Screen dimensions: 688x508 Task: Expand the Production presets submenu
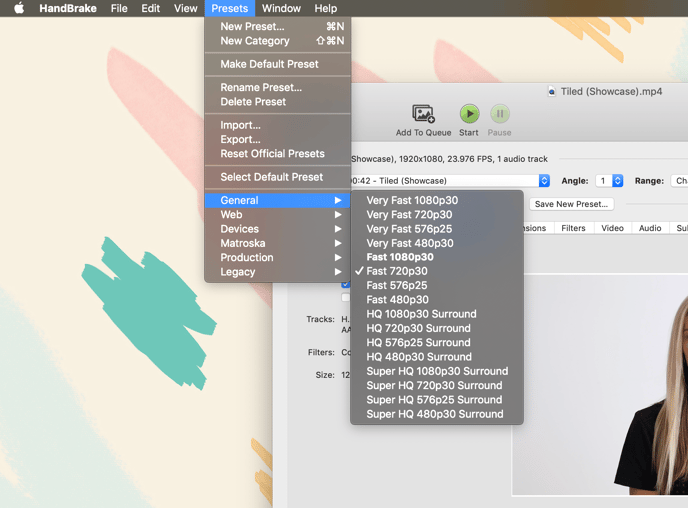pos(277,258)
